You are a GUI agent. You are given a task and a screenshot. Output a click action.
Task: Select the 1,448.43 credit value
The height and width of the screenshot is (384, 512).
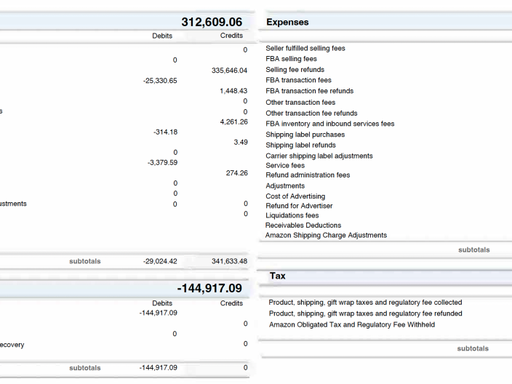click(x=234, y=91)
